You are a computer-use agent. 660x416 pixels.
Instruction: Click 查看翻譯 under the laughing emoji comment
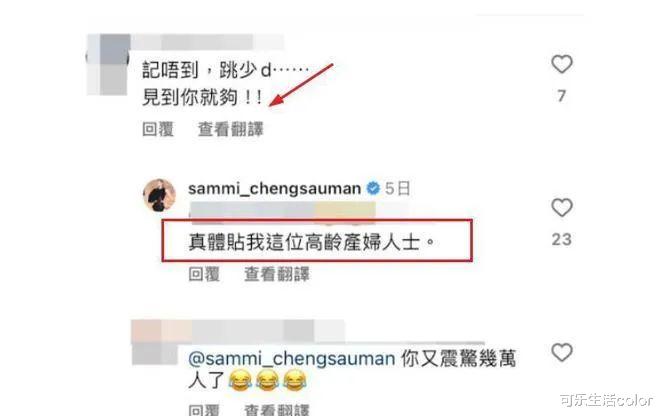tap(277, 410)
